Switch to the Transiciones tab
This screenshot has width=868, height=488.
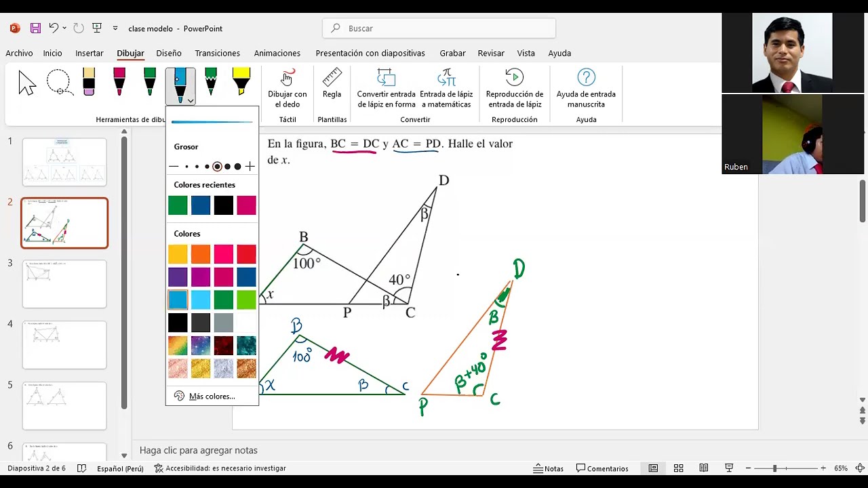[x=217, y=53]
